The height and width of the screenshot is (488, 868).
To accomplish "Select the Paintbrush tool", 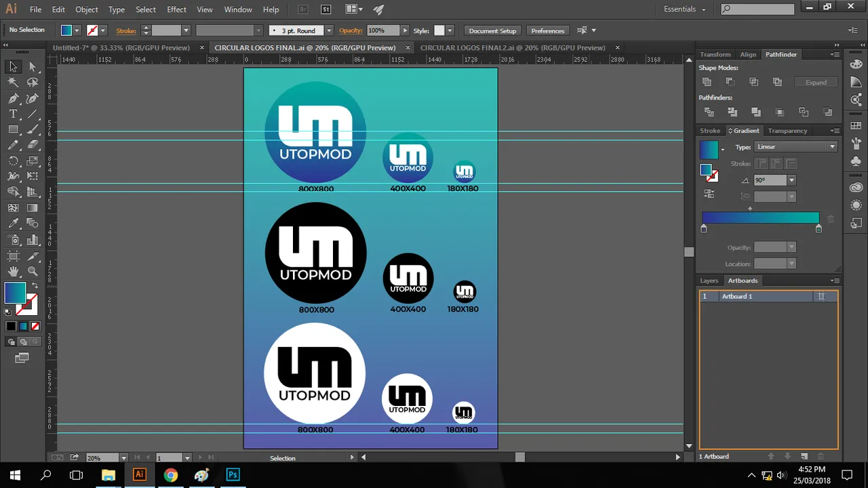I will (33, 129).
